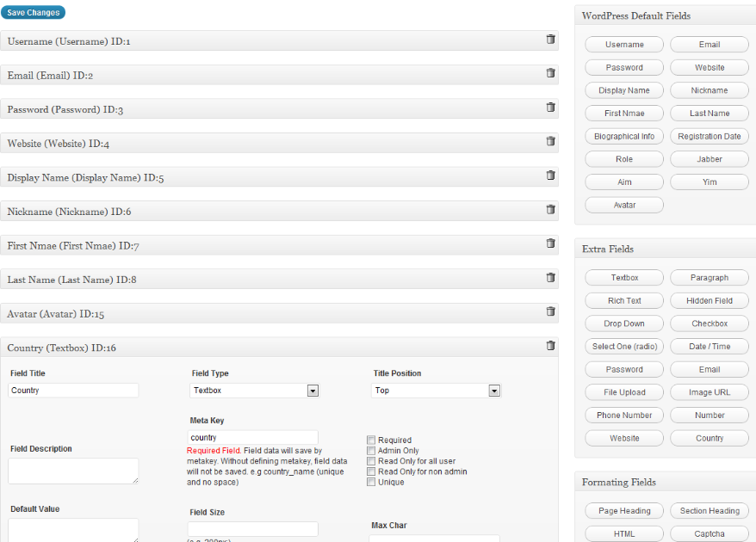
Task: Add the Aim default field
Action: [624, 182]
